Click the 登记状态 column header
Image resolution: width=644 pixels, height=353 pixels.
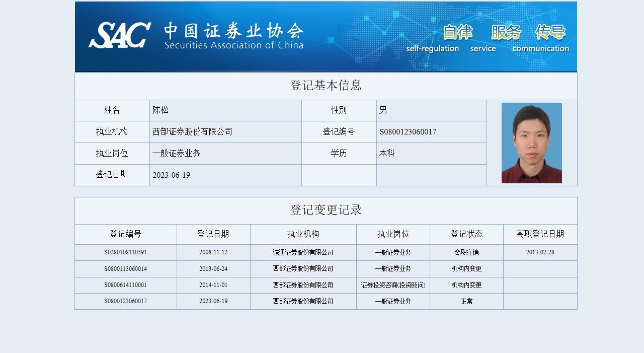tap(466, 234)
